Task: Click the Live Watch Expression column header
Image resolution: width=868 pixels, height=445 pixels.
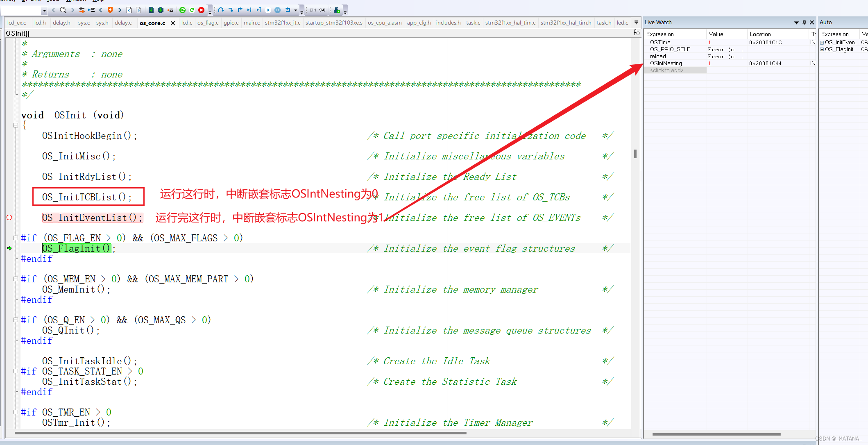Action: [675, 34]
